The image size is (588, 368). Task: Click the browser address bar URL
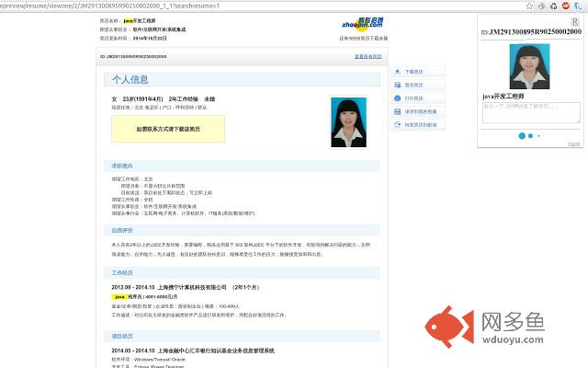click(x=110, y=6)
